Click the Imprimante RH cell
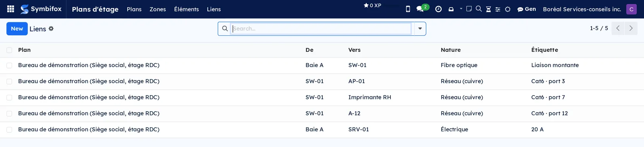Screen dimensions: 644x147 pyautogui.click(x=369, y=97)
